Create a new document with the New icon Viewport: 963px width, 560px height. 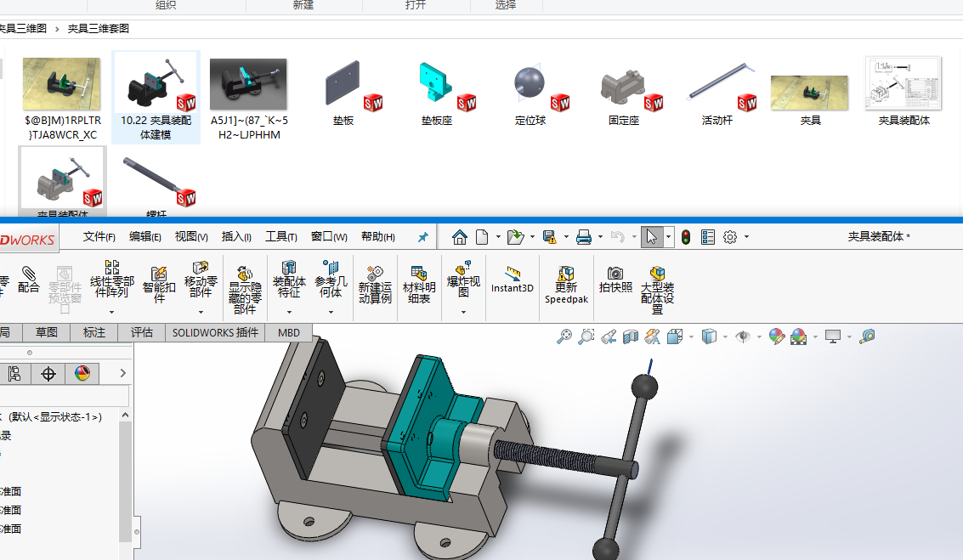point(482,237)
